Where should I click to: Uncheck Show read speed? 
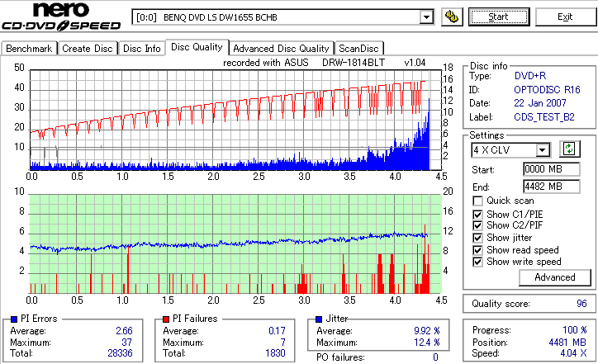477,250
